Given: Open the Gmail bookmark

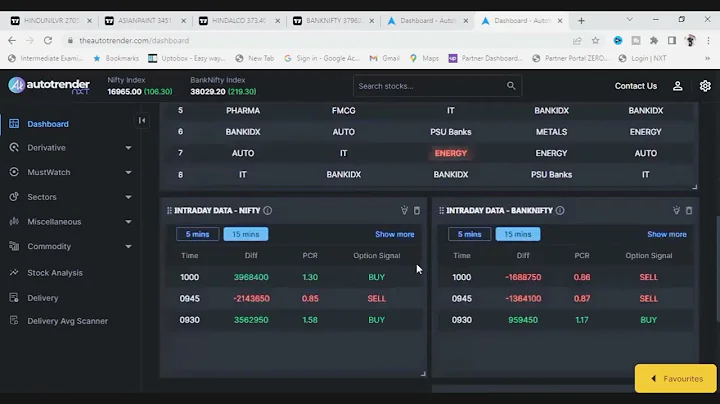Looking at the screenshot, I should click(384, 58).
